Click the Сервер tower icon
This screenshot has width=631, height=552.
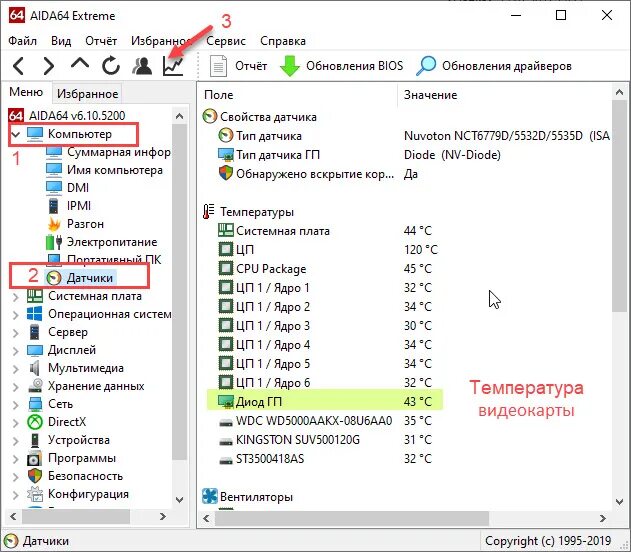click(x=35, y=332)
